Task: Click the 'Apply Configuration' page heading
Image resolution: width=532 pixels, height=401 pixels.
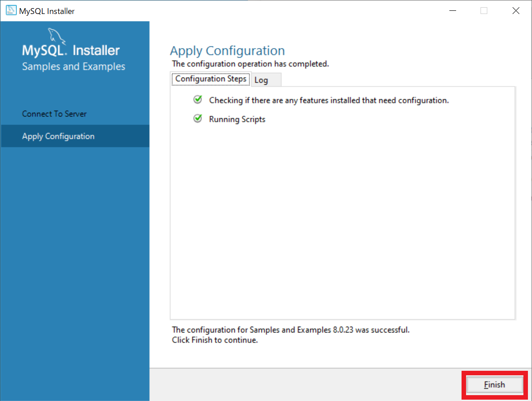Action: [227, 51]
